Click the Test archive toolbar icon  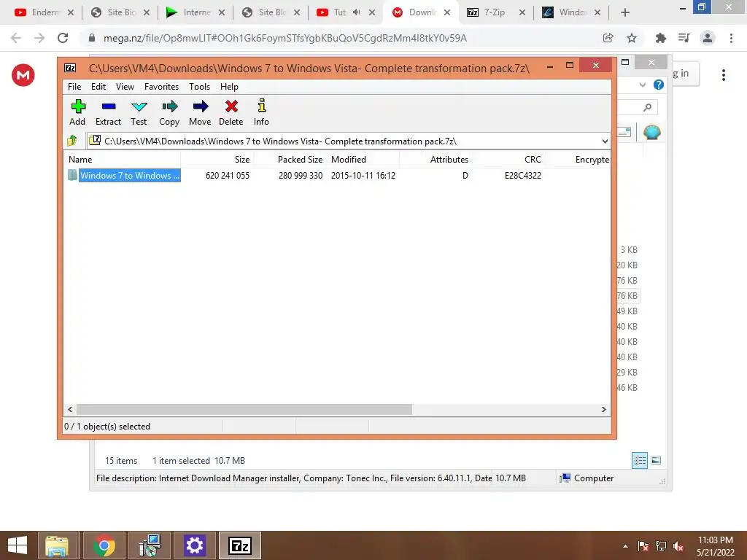(x=139, y=112)
